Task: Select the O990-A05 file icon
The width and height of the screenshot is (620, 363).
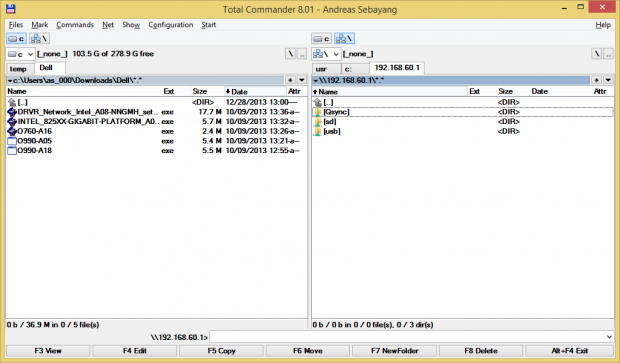Action: 12,141
